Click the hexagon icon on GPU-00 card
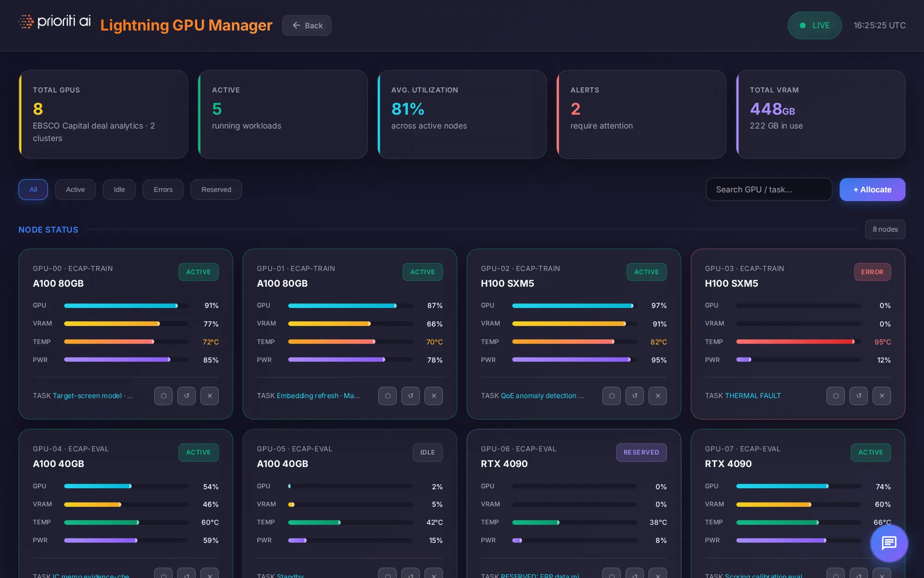This screenshot has width=924, height=578. tap(164, 396)
